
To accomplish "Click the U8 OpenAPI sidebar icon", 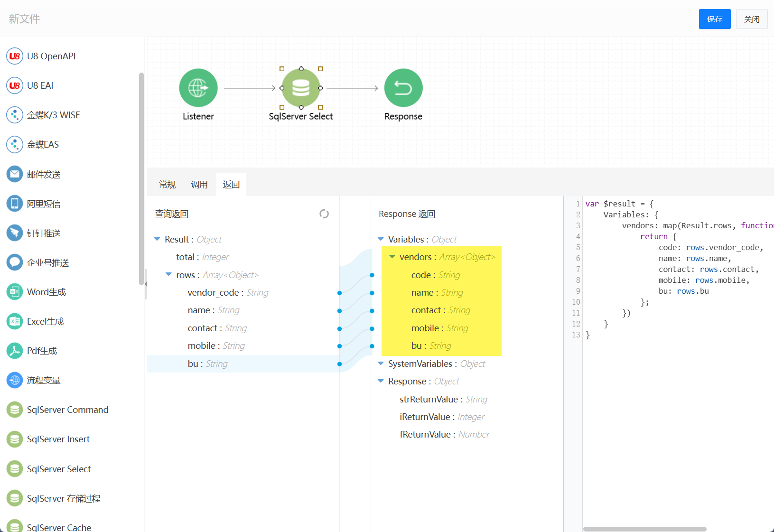I will pos(15,56).
